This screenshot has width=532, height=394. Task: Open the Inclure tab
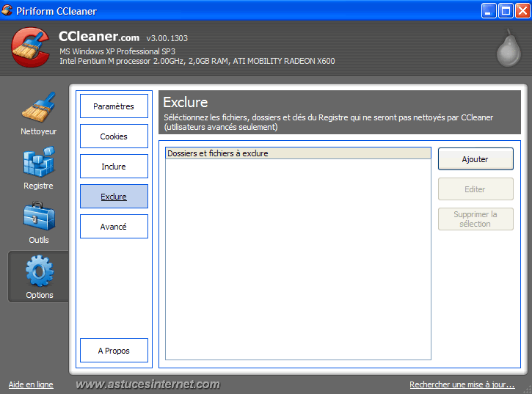pyautogui.click(x=114, y=167)
